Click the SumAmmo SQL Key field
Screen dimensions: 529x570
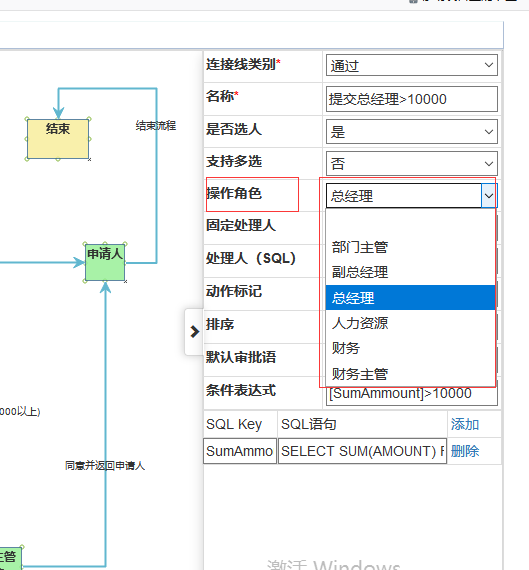(x=240, y=451)
